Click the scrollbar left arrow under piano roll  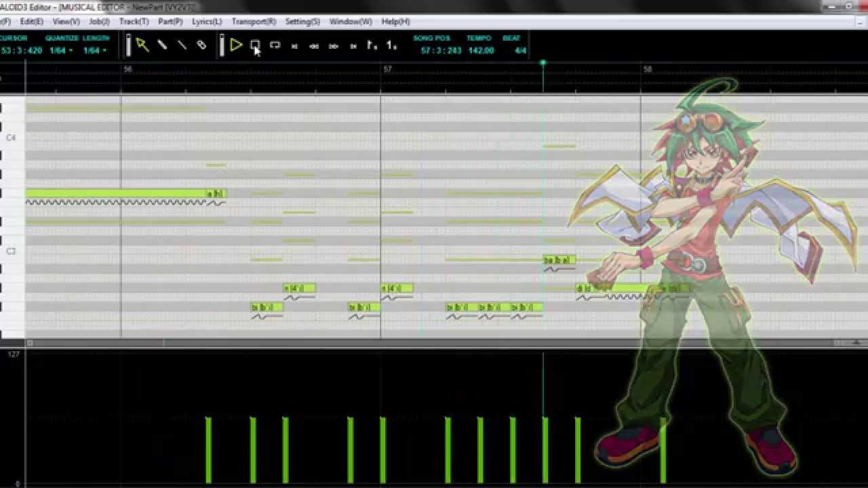tap(29, 343)
